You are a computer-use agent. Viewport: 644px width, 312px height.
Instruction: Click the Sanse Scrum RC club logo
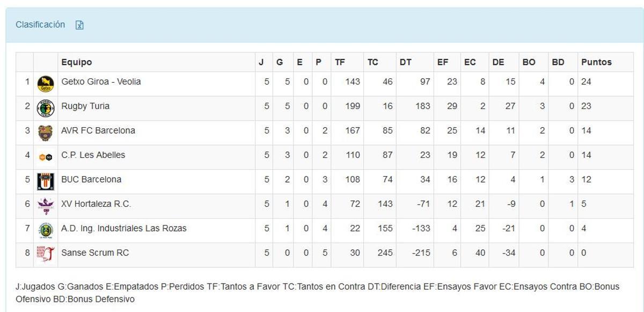[x=45, y=252]
